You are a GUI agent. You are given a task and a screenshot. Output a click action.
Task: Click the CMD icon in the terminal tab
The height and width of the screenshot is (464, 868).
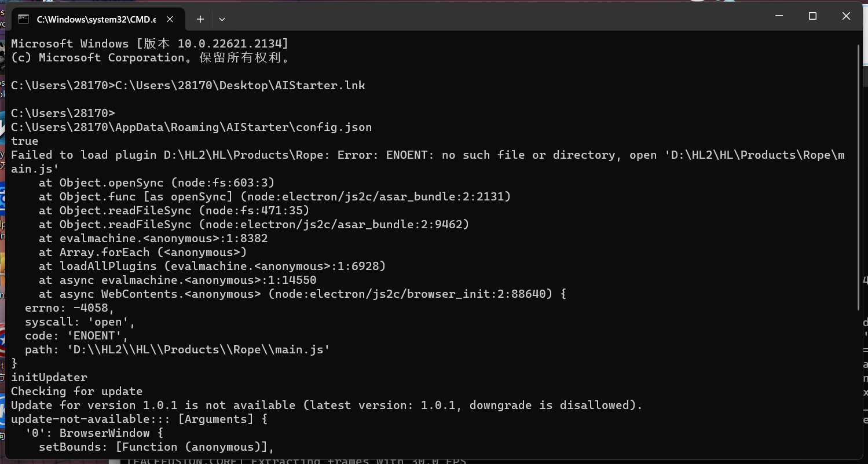point(24,19)
